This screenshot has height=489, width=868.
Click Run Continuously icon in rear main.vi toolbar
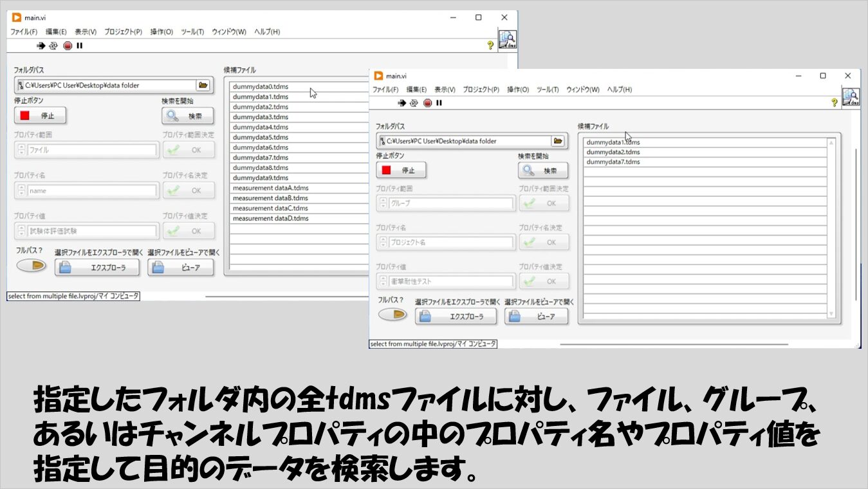(53, 46)
